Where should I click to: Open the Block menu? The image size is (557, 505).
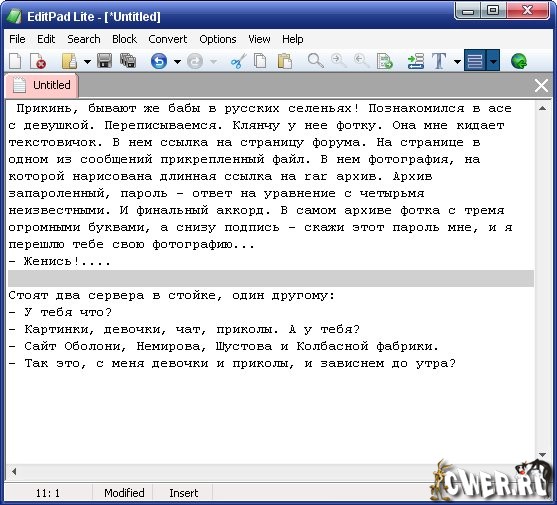tap(124, 39)
